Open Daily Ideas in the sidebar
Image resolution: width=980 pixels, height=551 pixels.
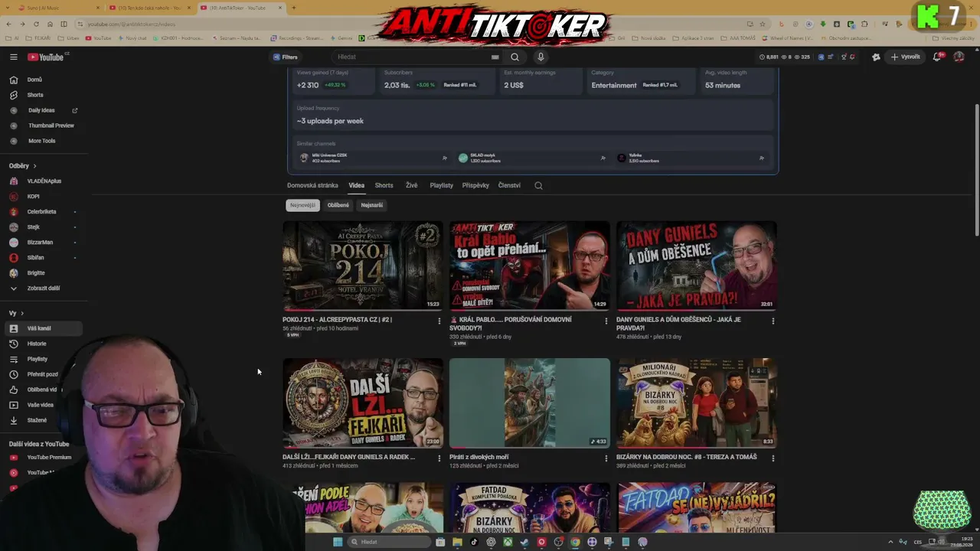pyautogui.click(x=42, y=110)
